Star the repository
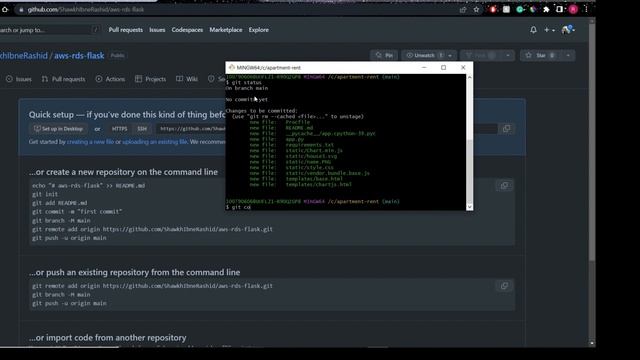This screenshot has width=640, height=360. [x=540, y=56]
